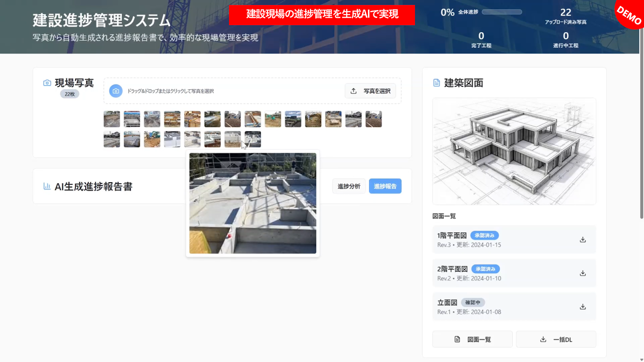Click the 進捗分析 button

point(349,186)
